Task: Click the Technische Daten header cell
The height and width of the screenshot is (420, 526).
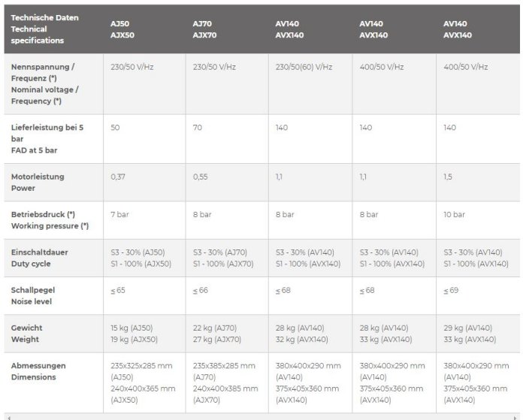Action: coord(47,29)
